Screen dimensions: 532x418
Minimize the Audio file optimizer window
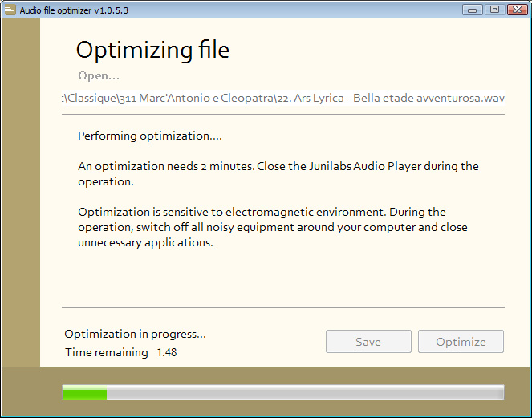[x=472, y=10]
